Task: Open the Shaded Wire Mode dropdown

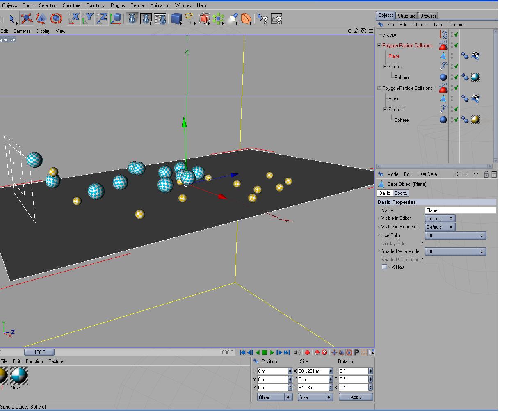Action: click(x=455, y=251)
